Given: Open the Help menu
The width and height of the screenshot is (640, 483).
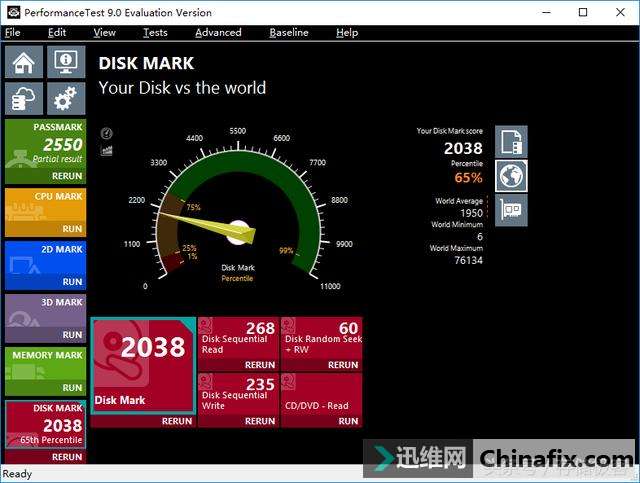Looking at the screenshot, I should pos(347,33).
